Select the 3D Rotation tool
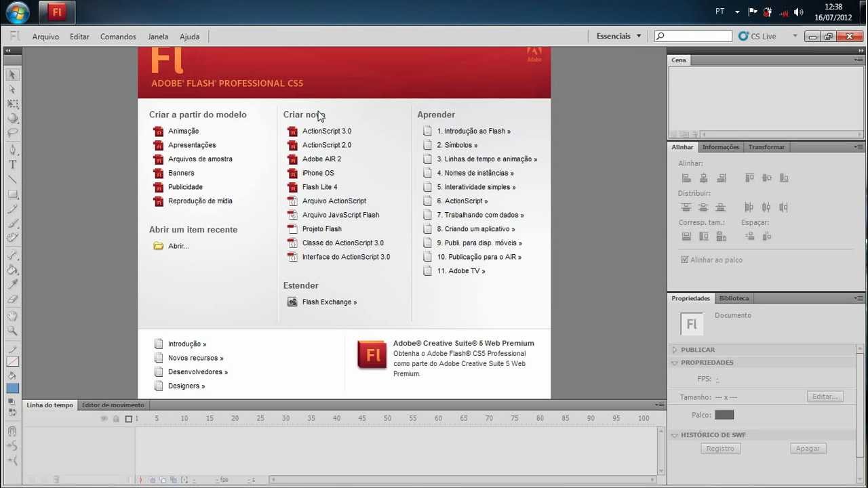The width and height of the screenshot is (868, 488). (x=12, y=119)
